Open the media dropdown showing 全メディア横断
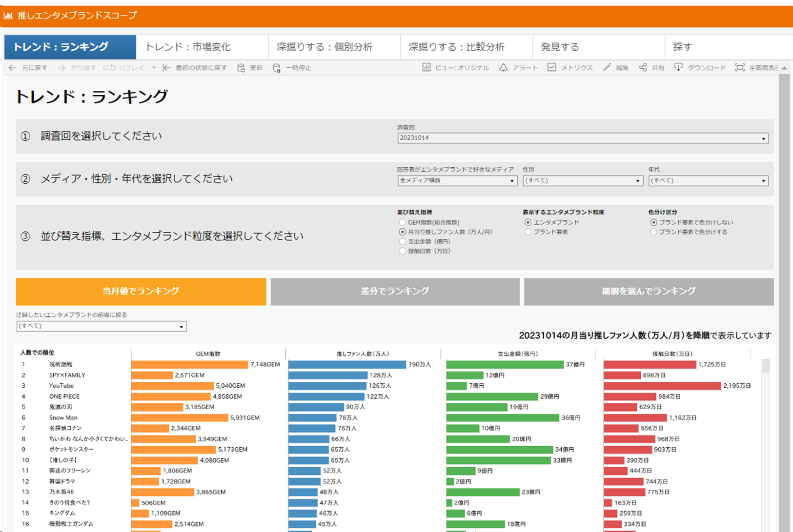Screen dimensions: 793x532 point(457,180)
